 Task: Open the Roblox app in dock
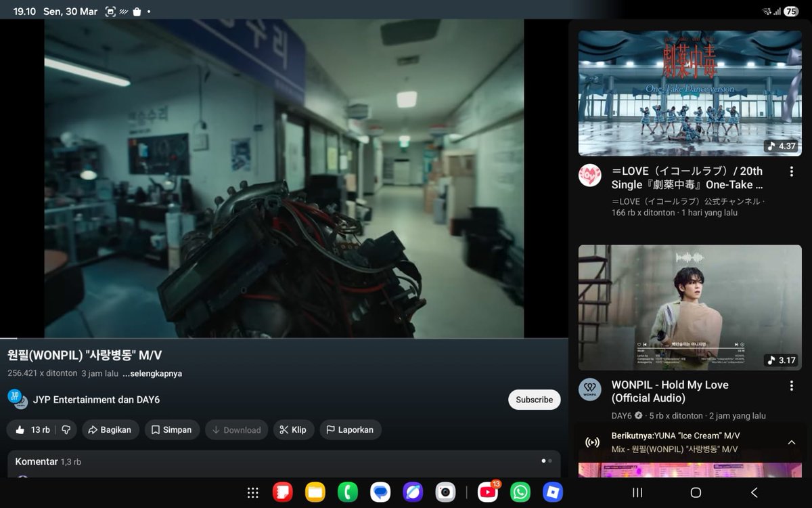point(553,492)
